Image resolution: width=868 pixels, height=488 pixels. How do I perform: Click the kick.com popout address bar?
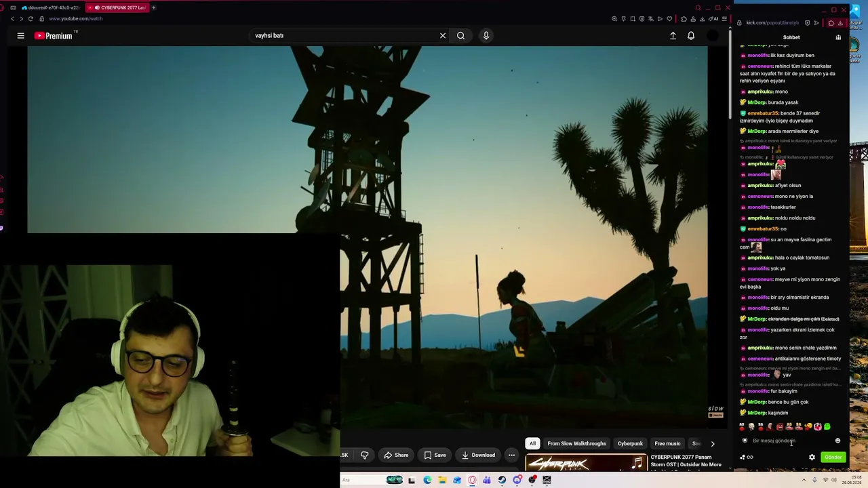[x=772, y=23]
